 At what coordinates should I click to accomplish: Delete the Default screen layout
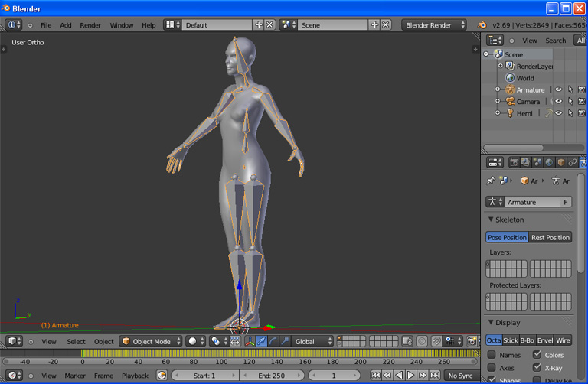point(269,24)
